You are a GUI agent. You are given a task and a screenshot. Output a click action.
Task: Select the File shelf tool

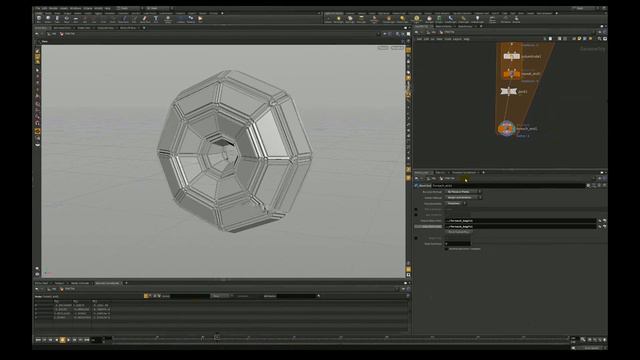point(200,19)
